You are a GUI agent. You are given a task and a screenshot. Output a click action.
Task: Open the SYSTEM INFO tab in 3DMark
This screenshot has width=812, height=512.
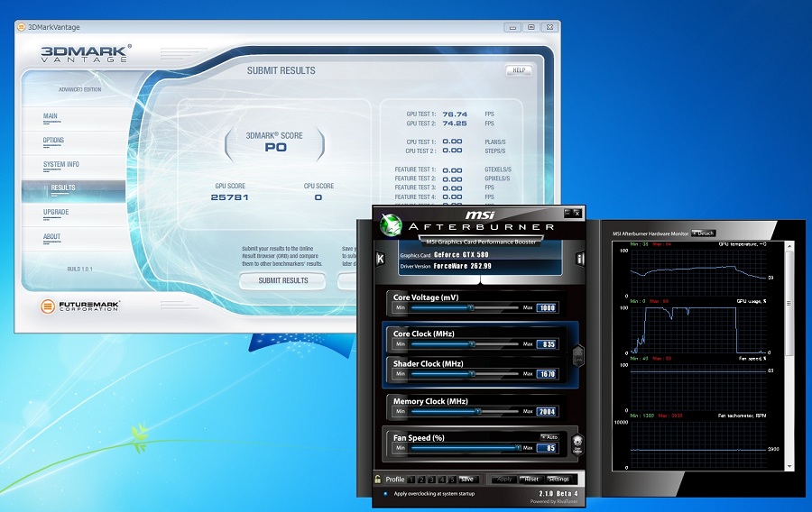[61, 164]
